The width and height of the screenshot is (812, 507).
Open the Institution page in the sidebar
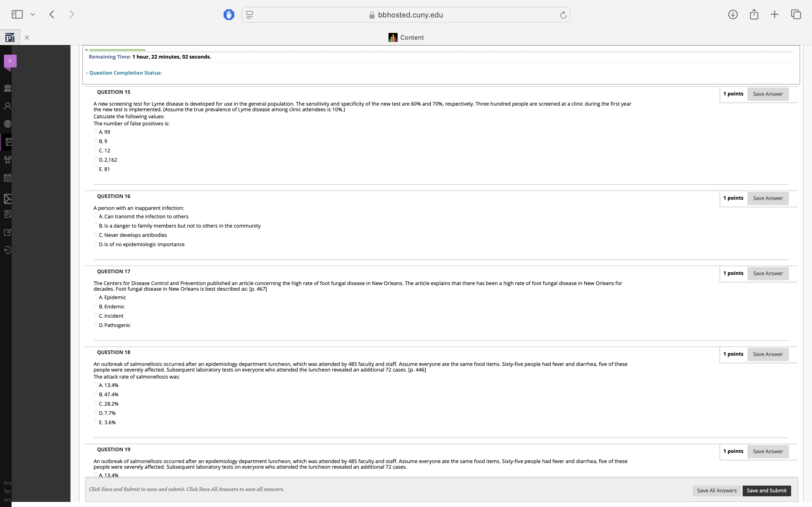(x=8, y=88)
